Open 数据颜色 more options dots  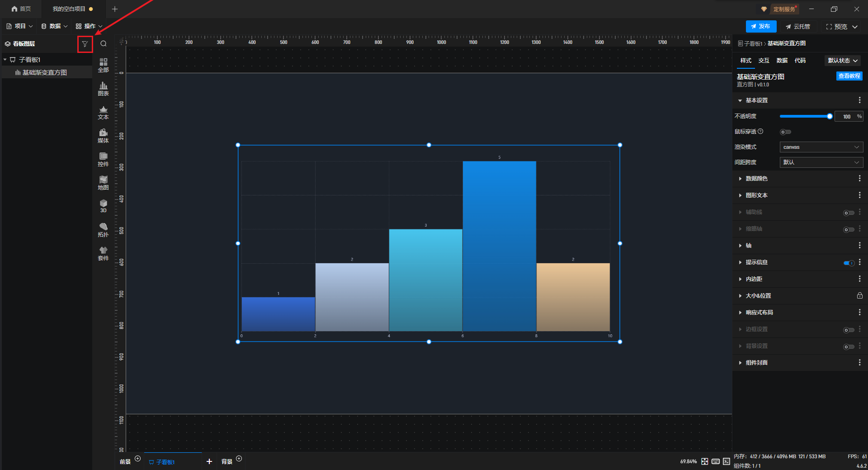(x=859, y=179)
